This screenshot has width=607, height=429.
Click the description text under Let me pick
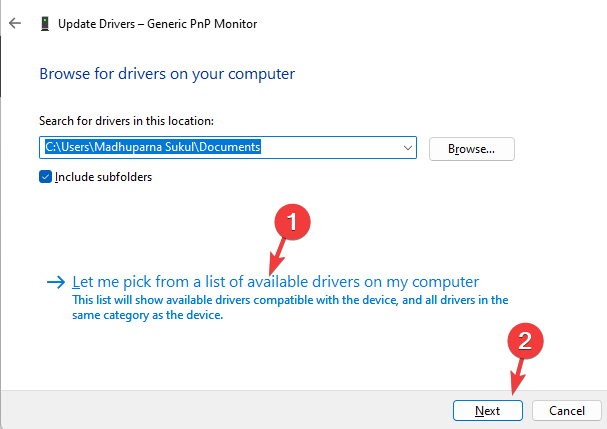click(290, 307)
